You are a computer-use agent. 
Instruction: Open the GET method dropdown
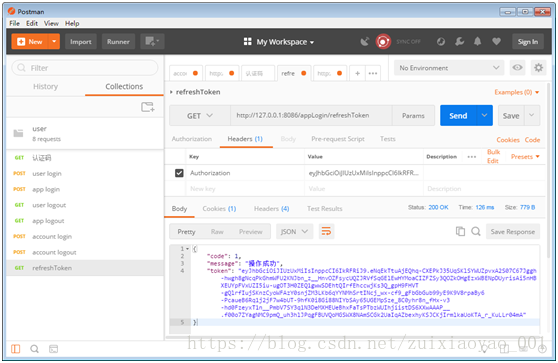[200, 116]
